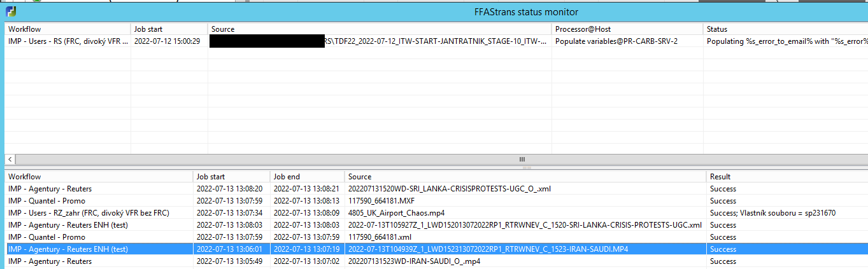Click the Populating %s_error_to_email% status cell
The image size is (868, 269).
[x=787, y=41]
